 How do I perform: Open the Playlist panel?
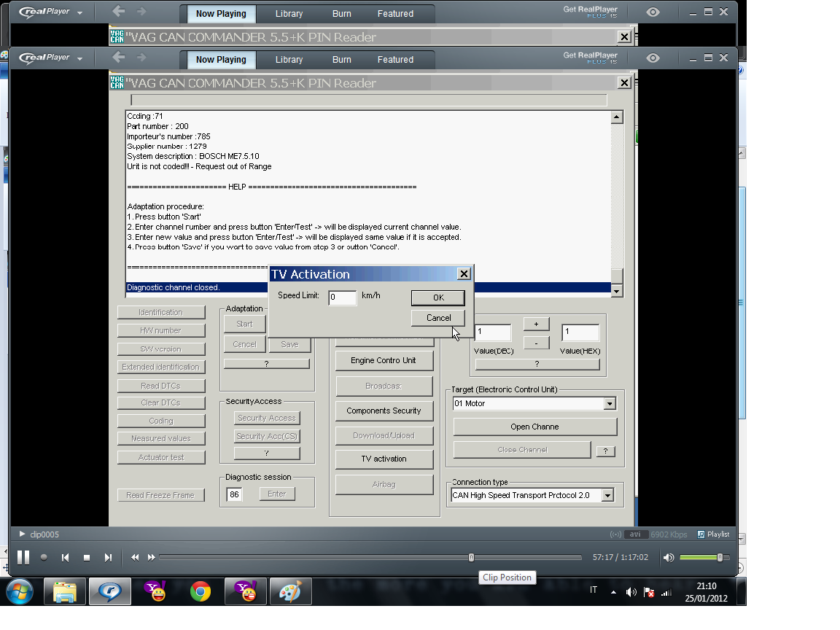click(712, 534)
